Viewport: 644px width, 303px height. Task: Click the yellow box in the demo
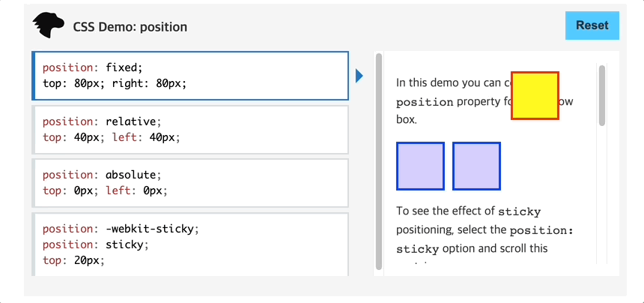[535, 96]
